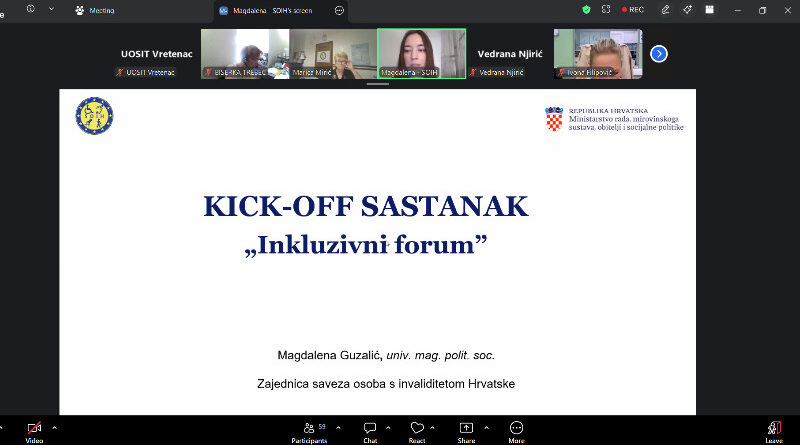Image resolution: width=800 pixels, height=445 pixels.
Task: Click the muted mic icon on BISERKA TREBEC
Action: pos(208,72)
